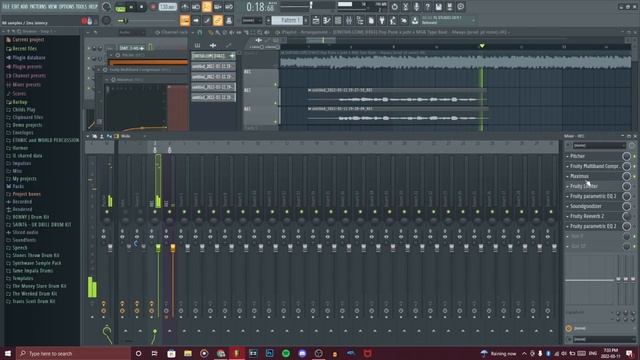Open the Fruity Reeverb 2 slot menu arrow
Viewport: 640px width, 360px height.
(567, 216)
